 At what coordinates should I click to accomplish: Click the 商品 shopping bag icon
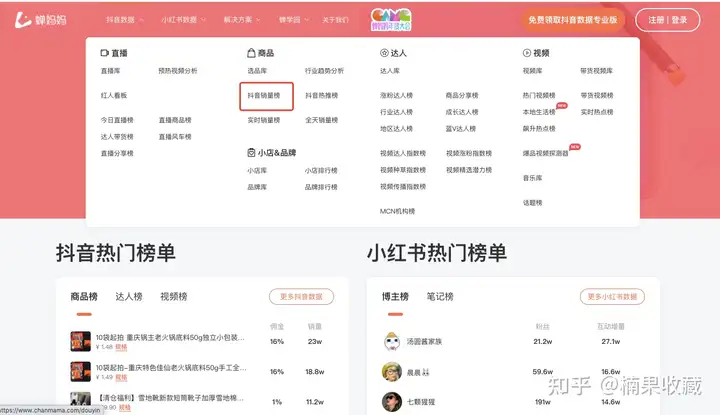(x=251, y=53)
